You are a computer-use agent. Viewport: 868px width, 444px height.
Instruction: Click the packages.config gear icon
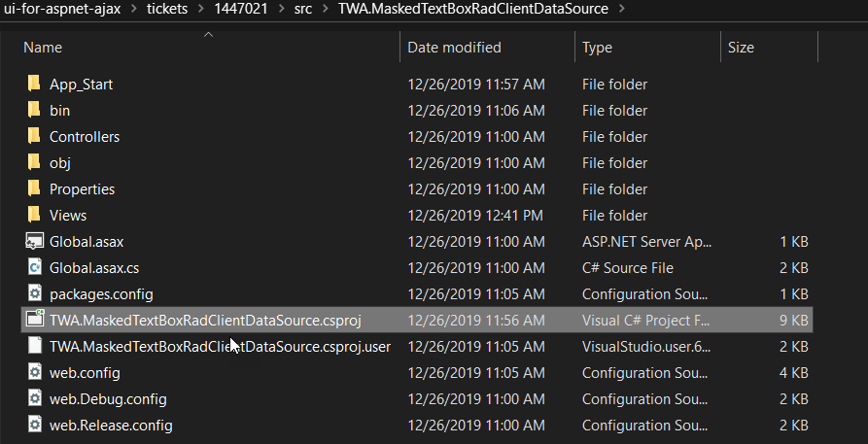click(34, 294)
